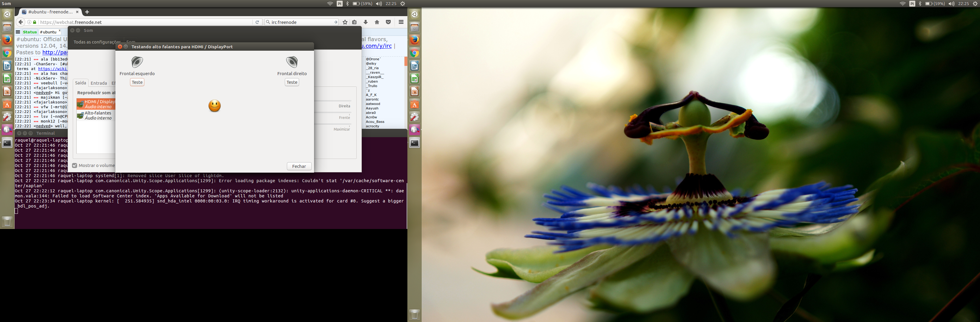Launch Chrome from launcher beside browser window
Image resolution: width=980 pixels, height=322 pixels.
[7, 53]
